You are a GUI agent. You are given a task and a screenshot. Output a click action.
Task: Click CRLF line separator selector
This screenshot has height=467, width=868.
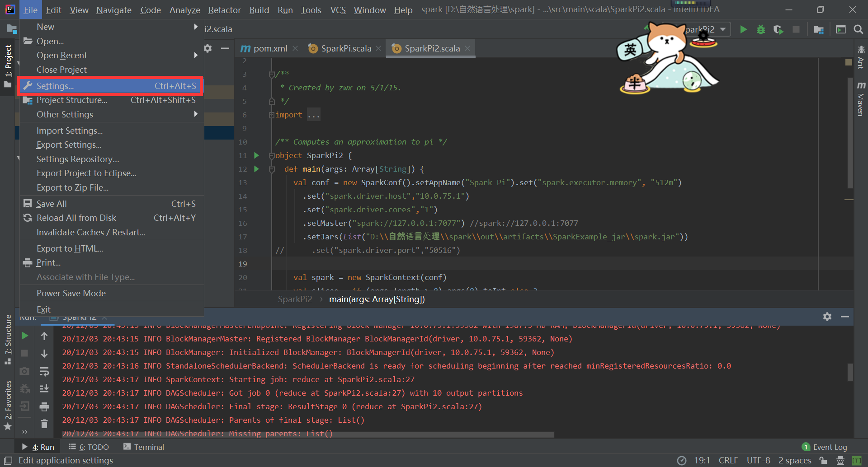point(728,460)
